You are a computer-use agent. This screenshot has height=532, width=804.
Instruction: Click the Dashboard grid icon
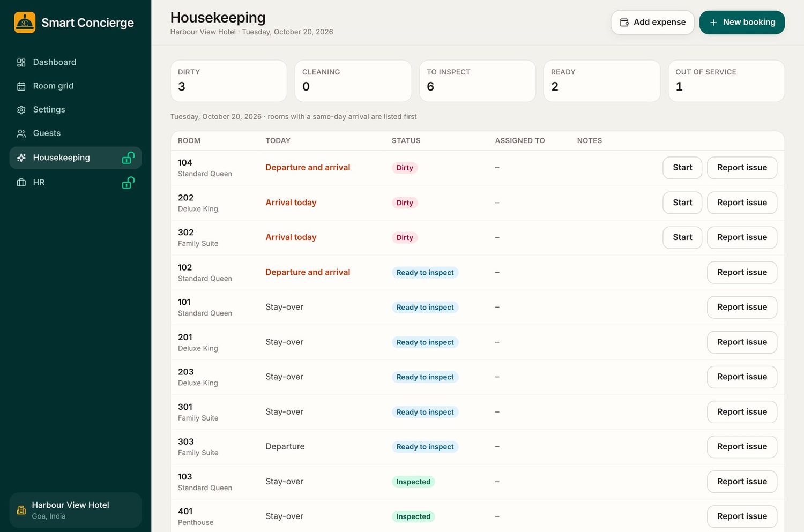point(21,63)
